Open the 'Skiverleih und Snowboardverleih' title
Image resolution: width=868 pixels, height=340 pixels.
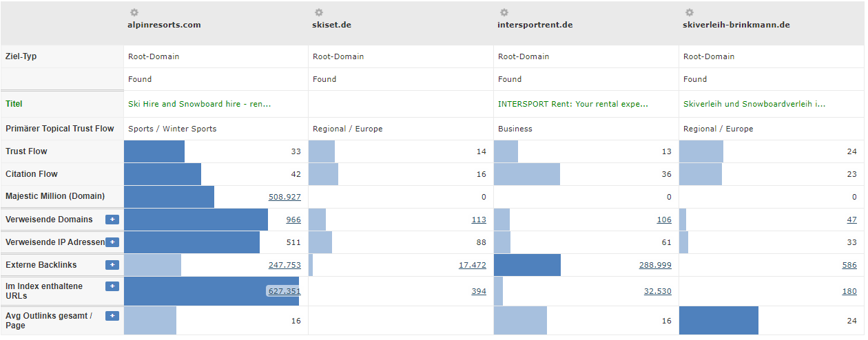pyautogui.click(x=754, y=104)
